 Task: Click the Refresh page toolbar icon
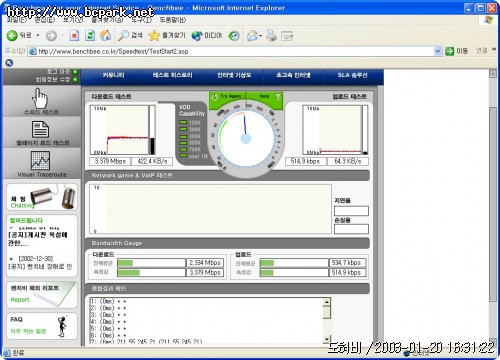90,35
